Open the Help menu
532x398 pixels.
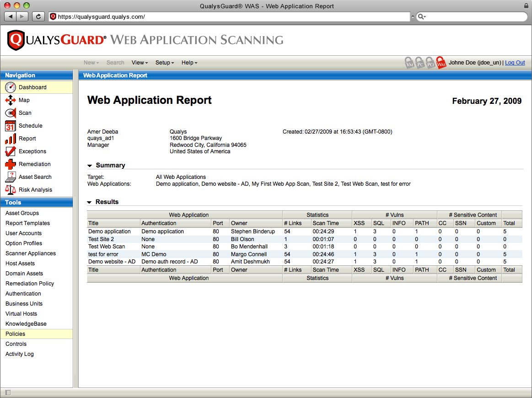click(x=189, y=63)
